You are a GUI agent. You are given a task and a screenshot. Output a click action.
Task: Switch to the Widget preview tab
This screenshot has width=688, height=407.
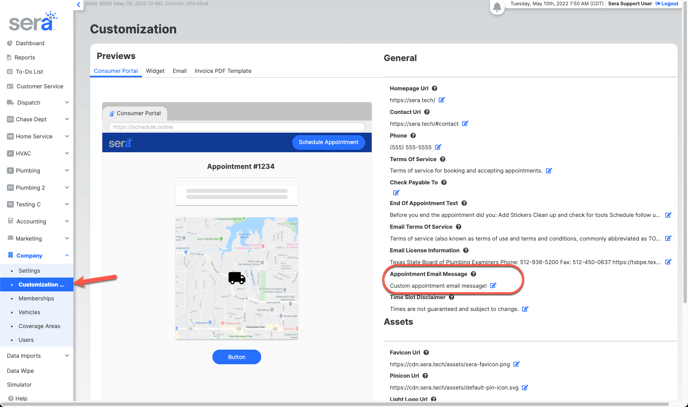[155, 71]
